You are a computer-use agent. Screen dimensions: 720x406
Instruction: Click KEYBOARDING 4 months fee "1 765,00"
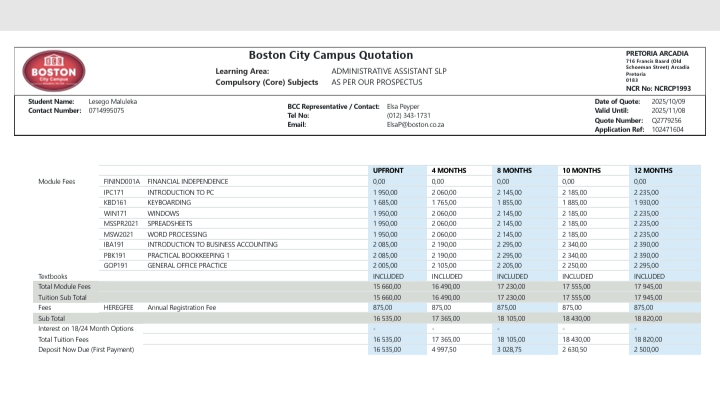[444, 203]
